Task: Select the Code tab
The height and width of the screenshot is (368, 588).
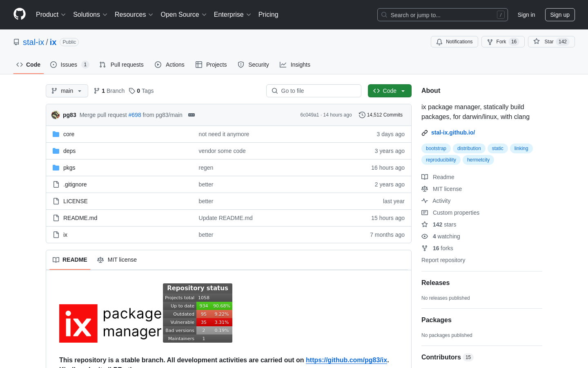Action: pyautogui.click(x=29, y=65)
